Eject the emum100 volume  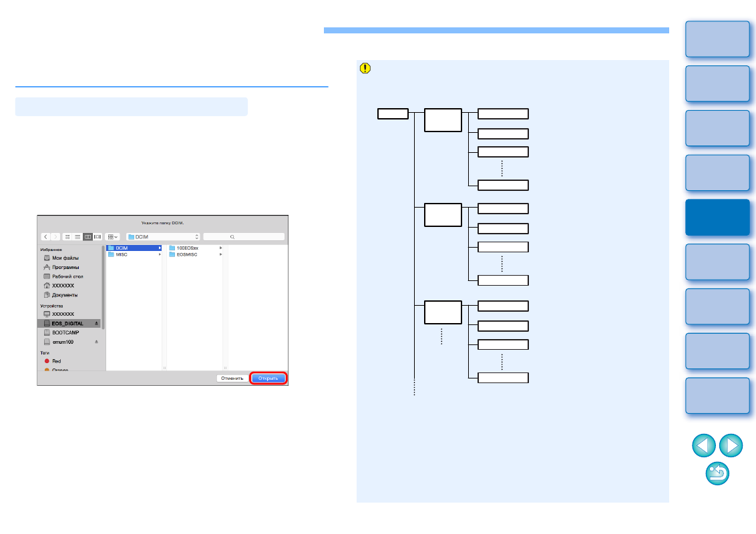[96, 342]
